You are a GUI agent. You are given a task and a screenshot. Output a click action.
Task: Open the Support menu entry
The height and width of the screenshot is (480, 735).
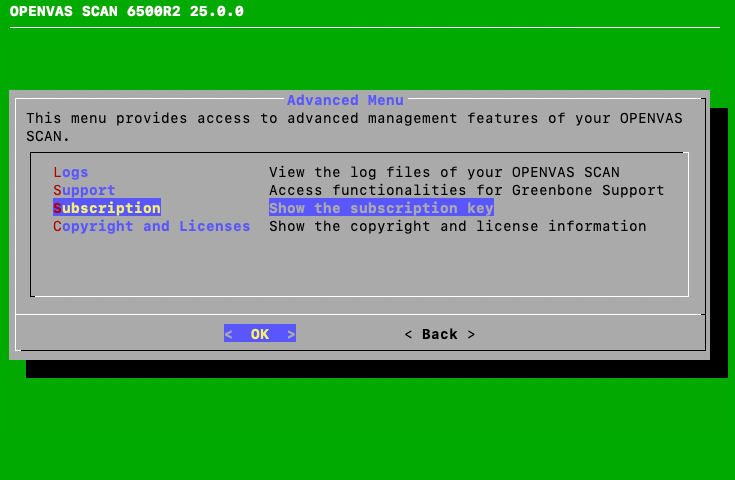pos(84,190)
